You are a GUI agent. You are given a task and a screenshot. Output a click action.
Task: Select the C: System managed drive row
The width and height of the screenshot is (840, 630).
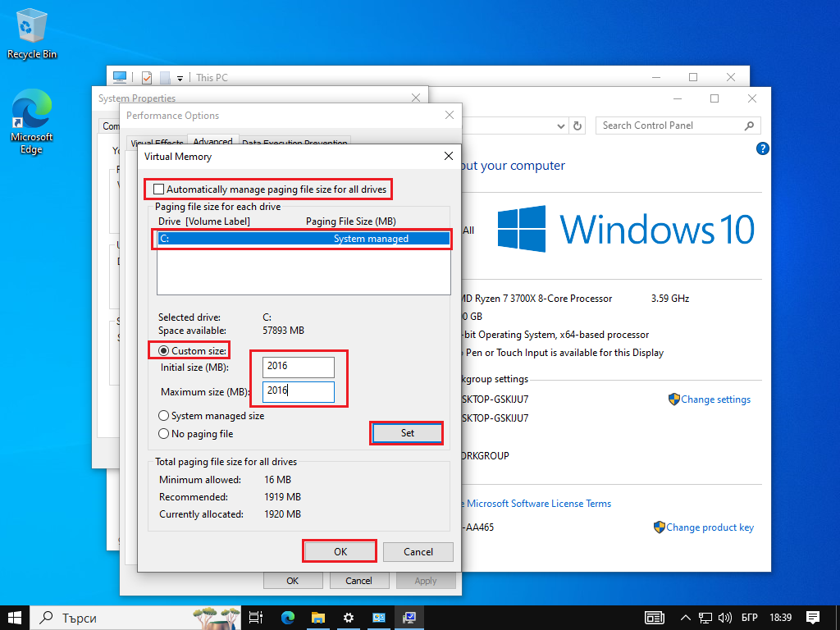(304, 239)
